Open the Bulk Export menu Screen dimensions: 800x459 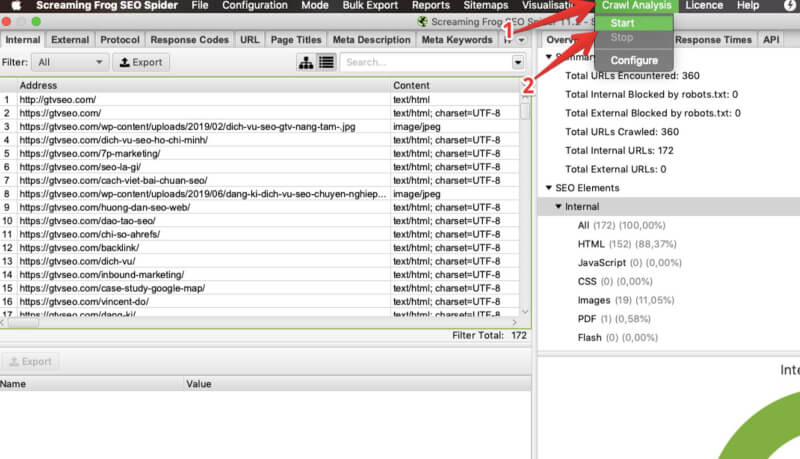click(370, 6)
